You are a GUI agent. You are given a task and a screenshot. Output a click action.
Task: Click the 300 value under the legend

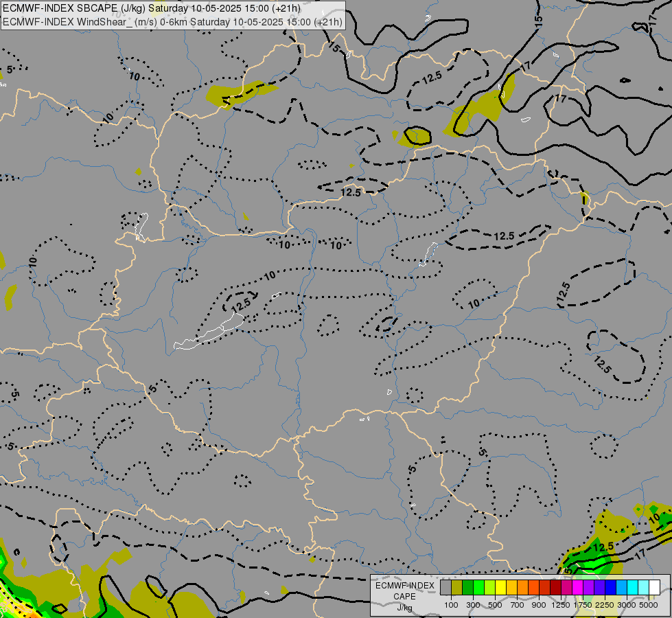coord(473,605)
